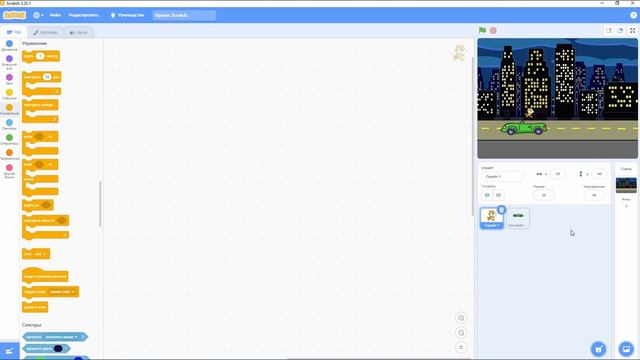
Task: Select the Motion (Движение) blocks category
Action: 9,45
